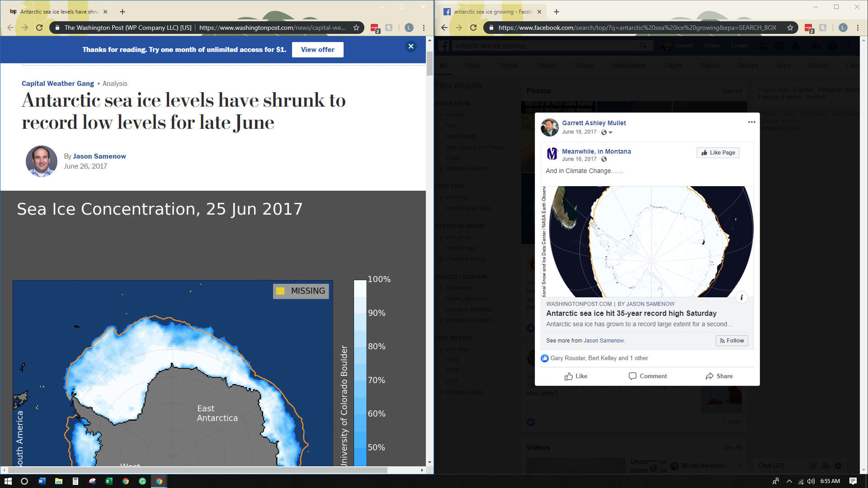Comment on the shared post
This screenshot has width=868, height=488.
[647, 376]
